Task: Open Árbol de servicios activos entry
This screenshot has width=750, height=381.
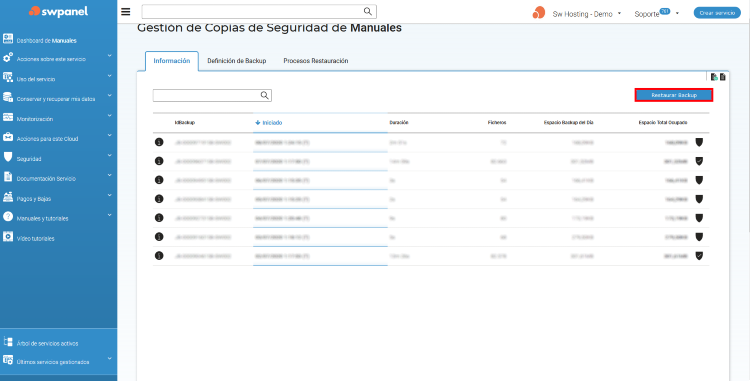Action: pos(47,344)
